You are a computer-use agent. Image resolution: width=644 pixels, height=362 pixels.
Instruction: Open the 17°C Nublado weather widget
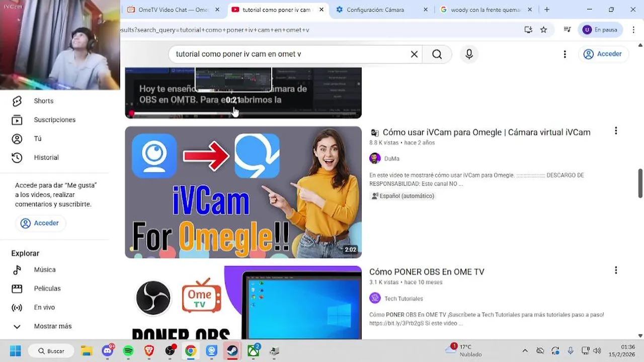[464, 350]
